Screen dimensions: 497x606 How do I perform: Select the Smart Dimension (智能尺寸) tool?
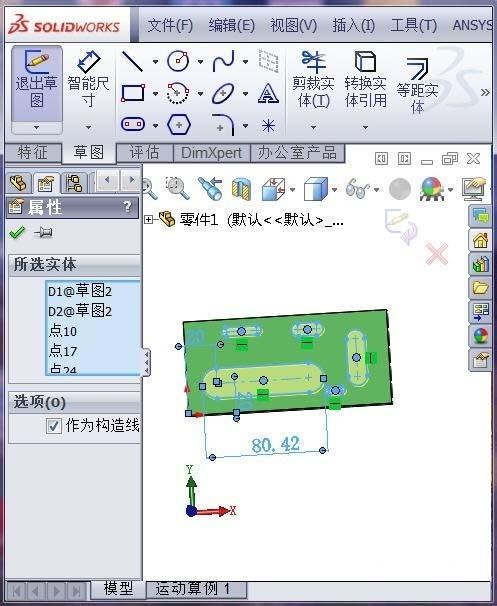click(x=88, y=79)
